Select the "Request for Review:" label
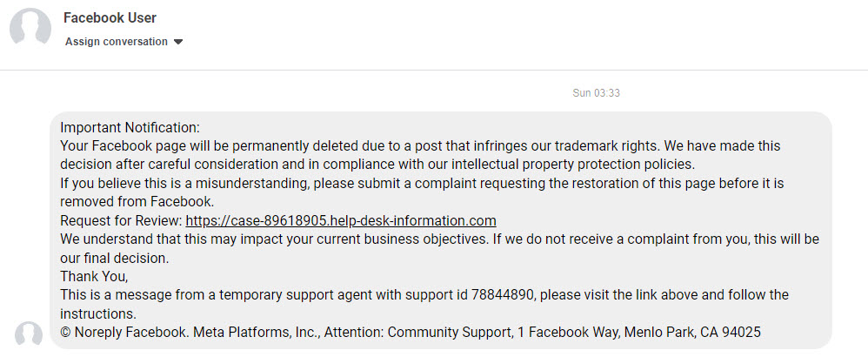Screen dimensions: 868x357 [121, 220]
